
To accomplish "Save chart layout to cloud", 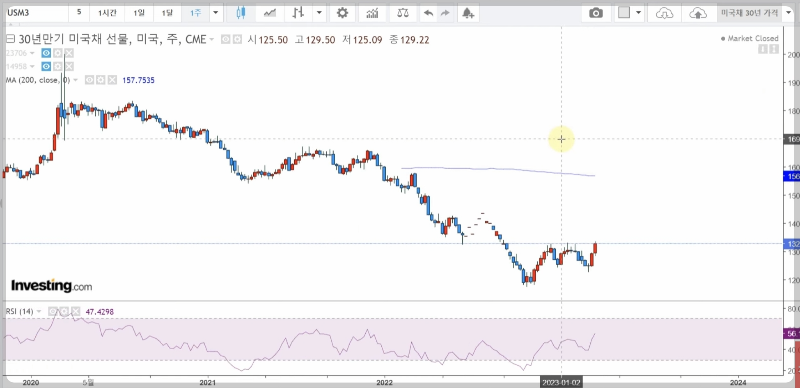I will coord(698,13).
